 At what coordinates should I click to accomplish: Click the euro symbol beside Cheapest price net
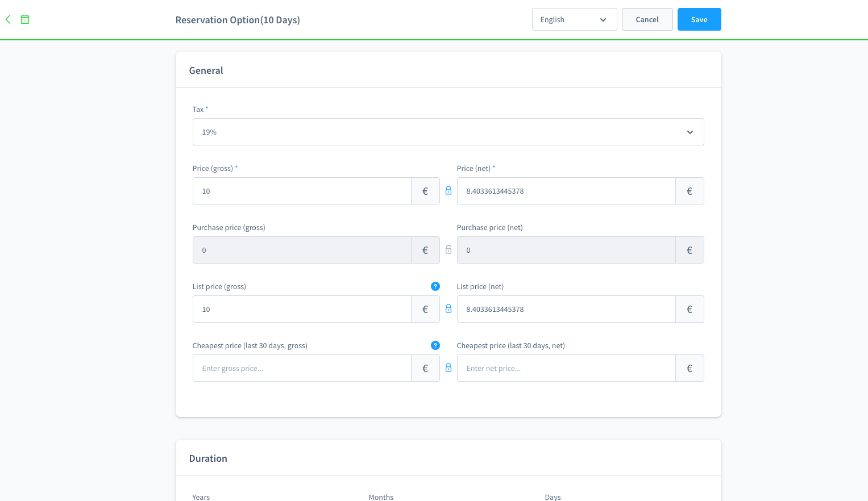tap(690, 368)
